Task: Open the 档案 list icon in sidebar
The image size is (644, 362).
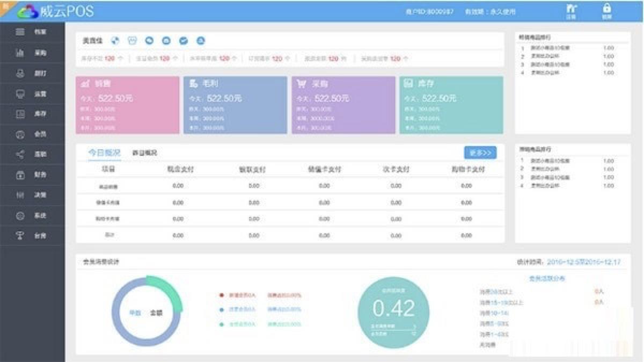Action: click(20, 32)
